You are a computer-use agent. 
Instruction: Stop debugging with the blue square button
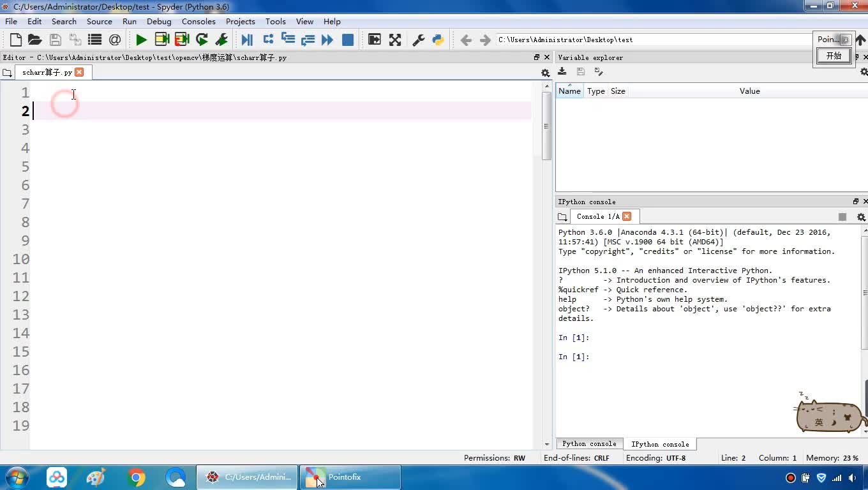click(x=348, y=40)
